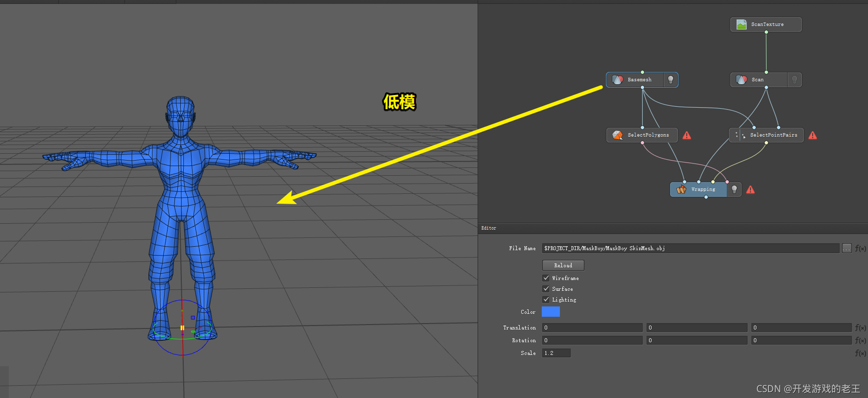Toggle the Surface checkbox
The height and width of the screenshot is (398, 868).
(546, 289)
